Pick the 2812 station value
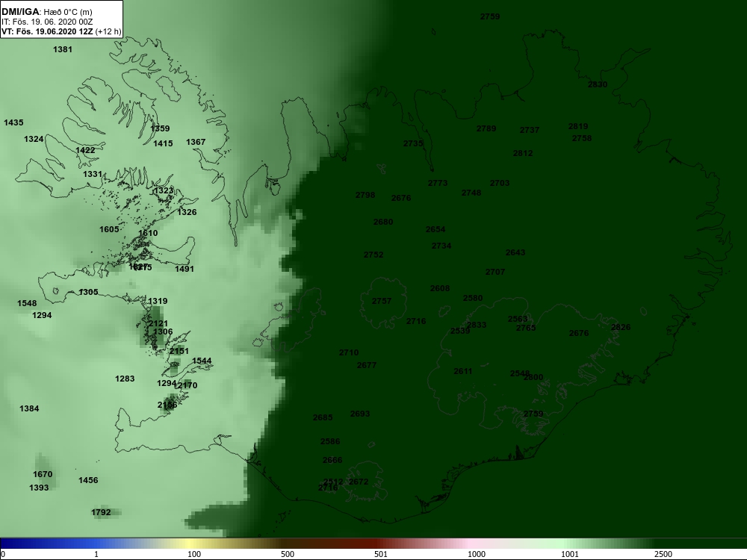This screenshot has height=560, width=747. (523, 153)
